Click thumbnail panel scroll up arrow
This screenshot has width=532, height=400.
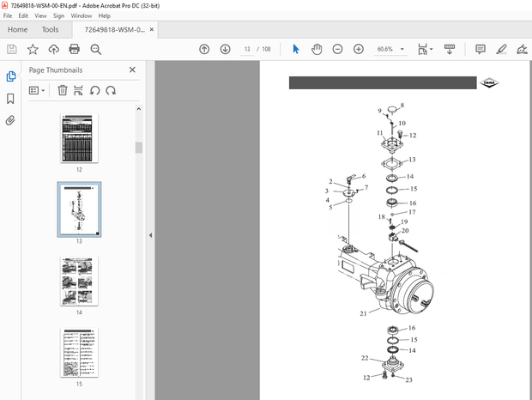coord(139,109)
